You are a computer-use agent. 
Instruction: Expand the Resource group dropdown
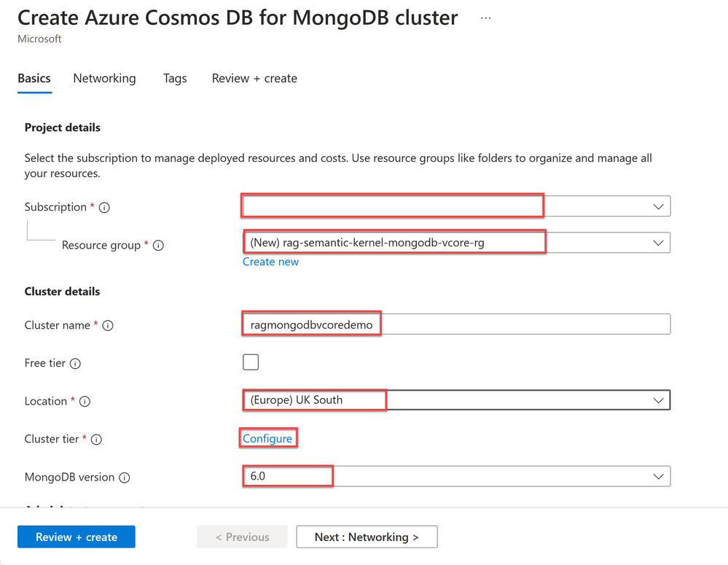[x=456, y=243]
